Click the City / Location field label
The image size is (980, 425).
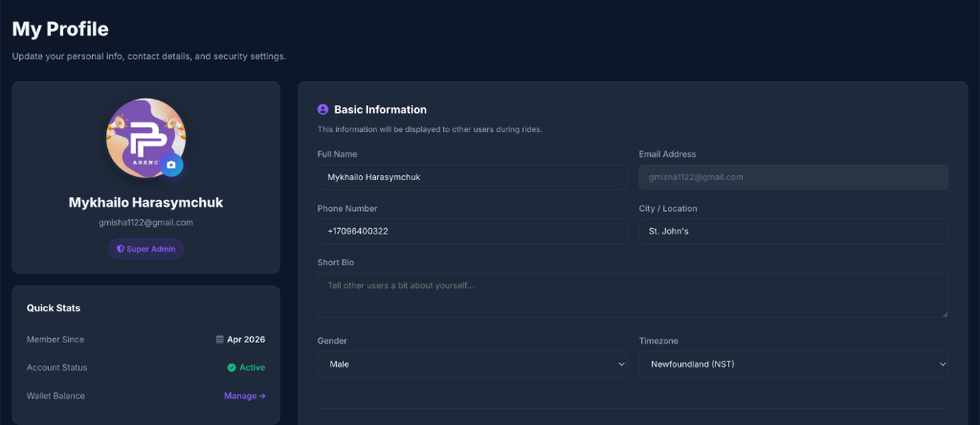[x=667, y=208]
